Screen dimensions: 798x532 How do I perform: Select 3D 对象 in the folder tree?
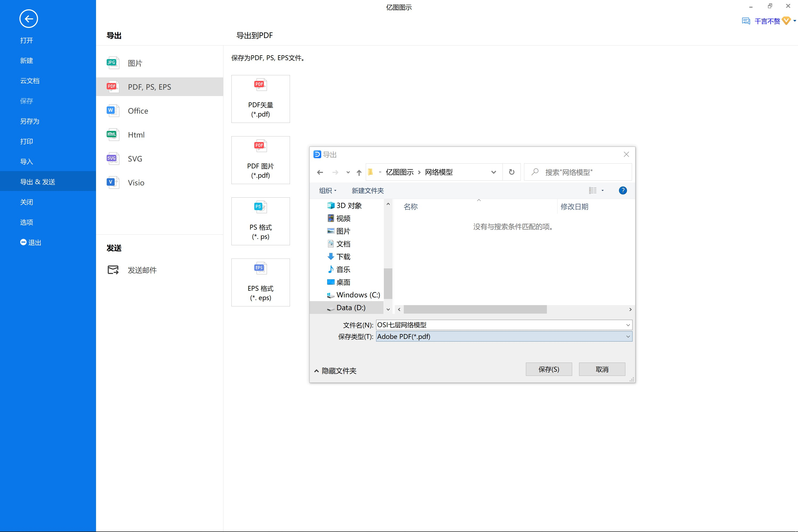pyautogui.click(x=344, y=206)
